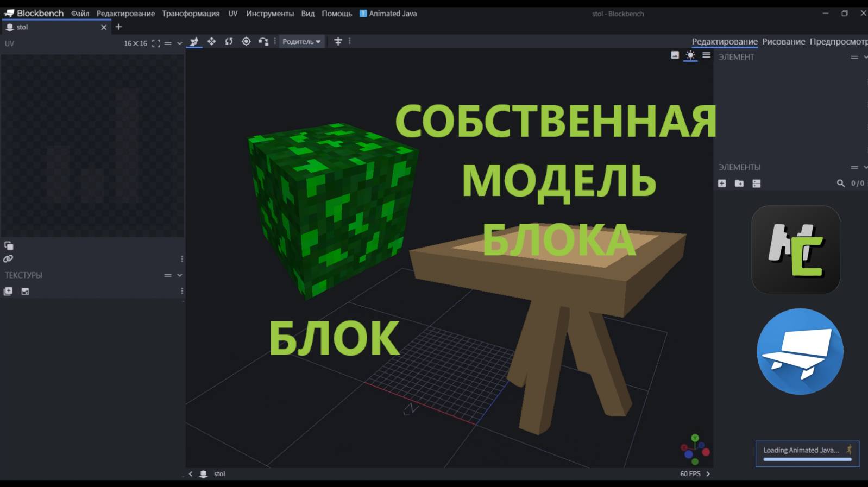This screenshot has width=868, height=487.
Task: Add a new tab with plus button
Action: pyautogui.click(x=118, y=27)
